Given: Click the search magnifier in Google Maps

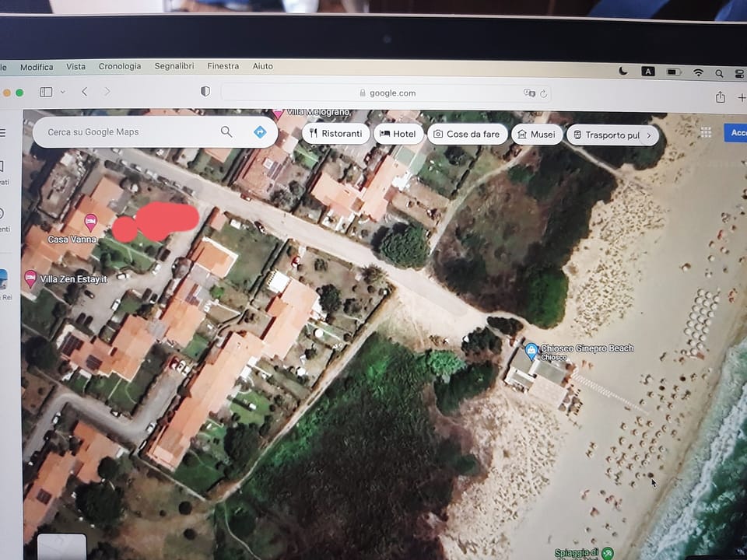Looking at the screenshot, I should (x=226, y=131).
